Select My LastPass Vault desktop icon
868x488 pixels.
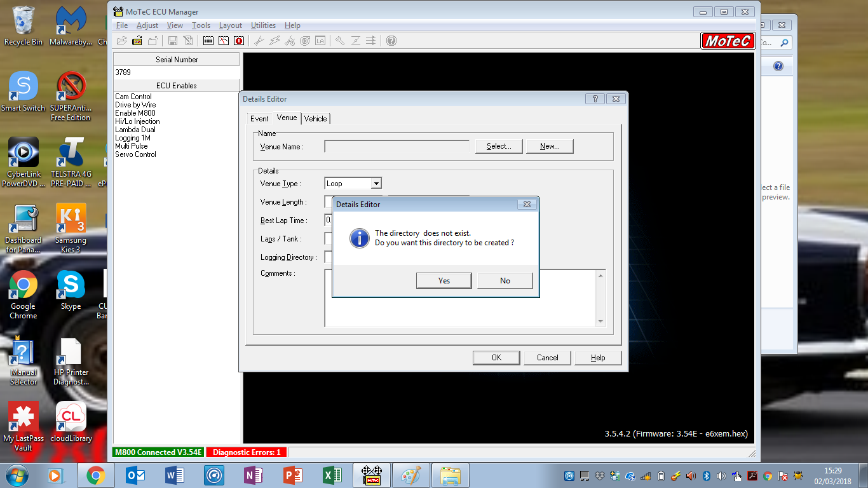(24, 426)
